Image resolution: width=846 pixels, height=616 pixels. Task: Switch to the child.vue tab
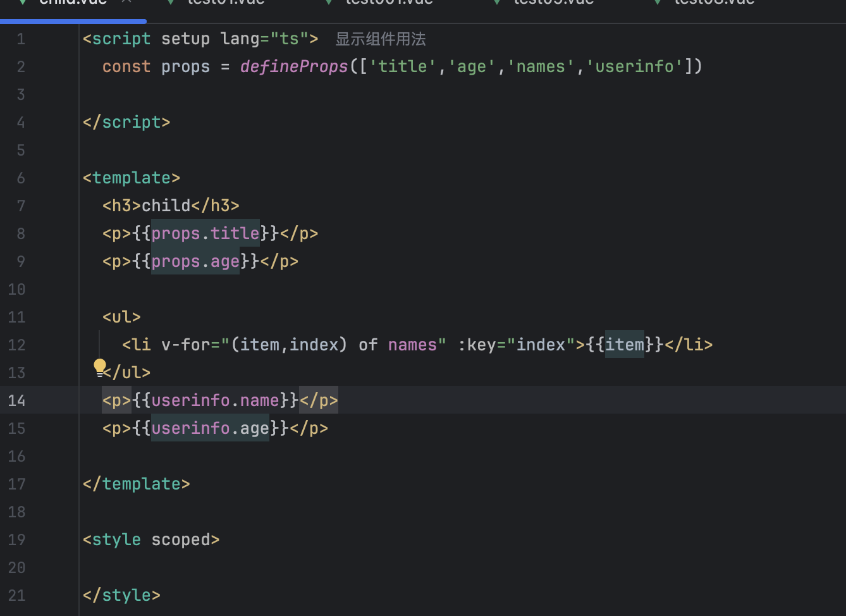[x=73, y=3]
